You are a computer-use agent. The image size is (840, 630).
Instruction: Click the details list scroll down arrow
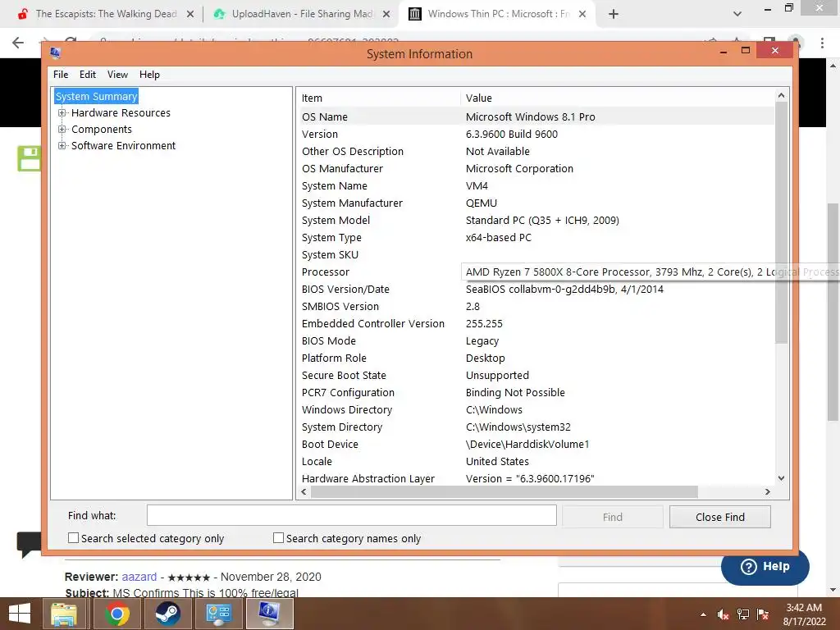[x=781, y=478]
